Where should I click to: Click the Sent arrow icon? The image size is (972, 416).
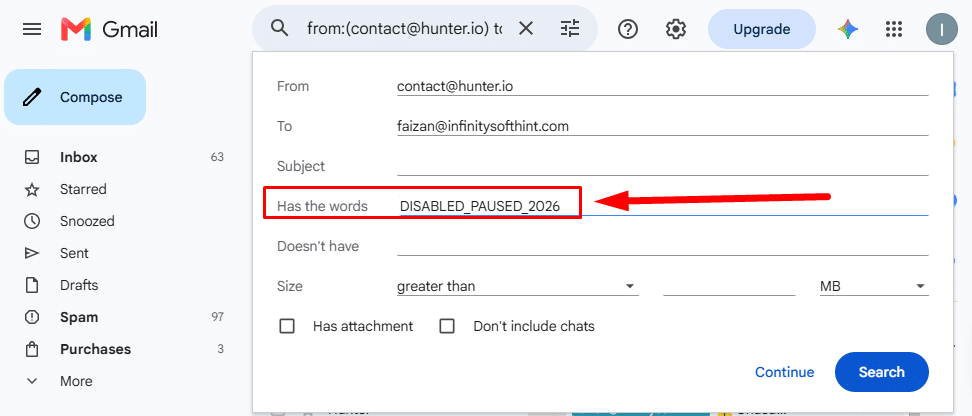click(32, 253)
